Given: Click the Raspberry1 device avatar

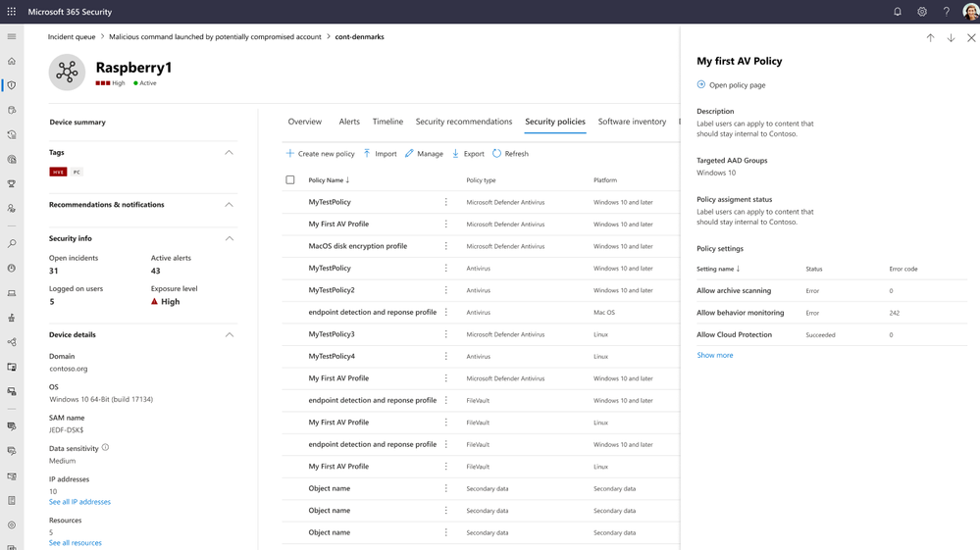Looking at the screenshot, I should (67, 73).
